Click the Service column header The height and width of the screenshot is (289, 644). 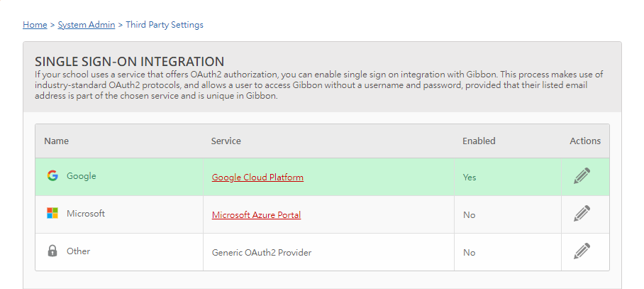point(226,141)
